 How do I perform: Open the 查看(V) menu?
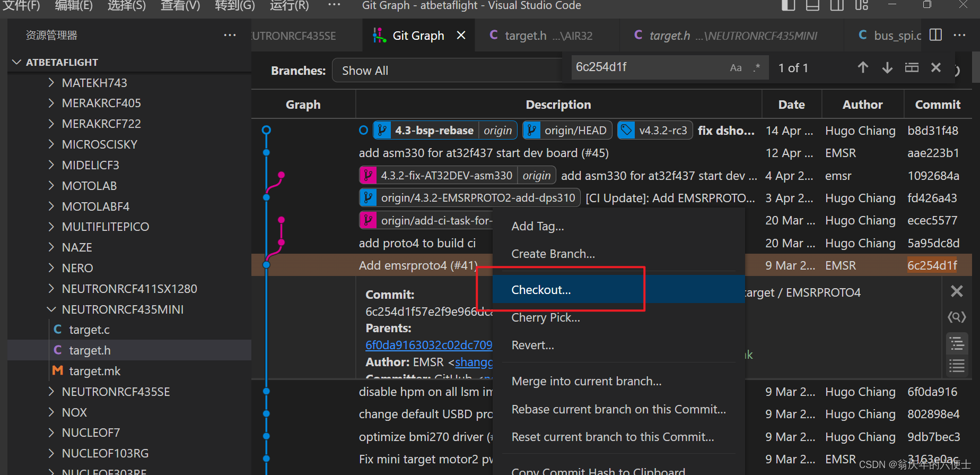click(180, 6)
